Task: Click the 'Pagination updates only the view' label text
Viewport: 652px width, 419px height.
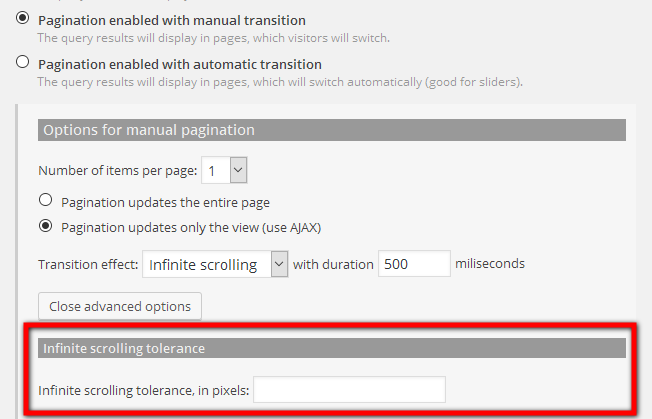Action: pos(191,228)
